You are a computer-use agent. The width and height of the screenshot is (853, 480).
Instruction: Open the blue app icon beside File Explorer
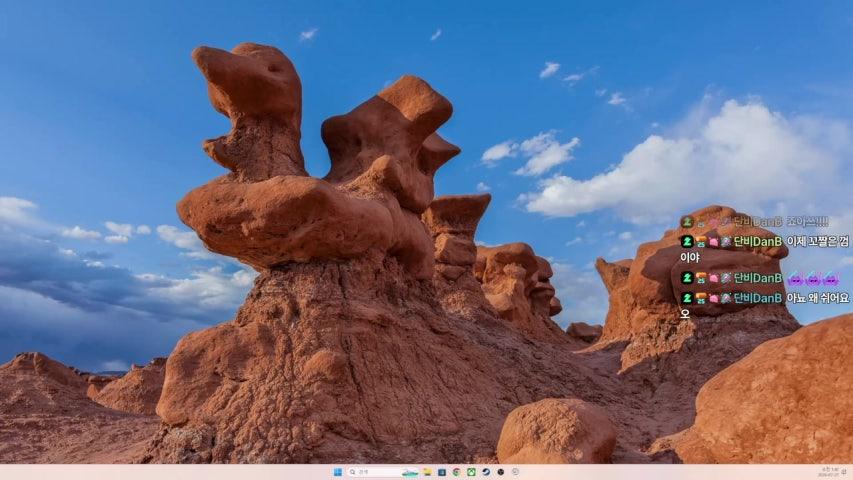(x=442, y=472)
